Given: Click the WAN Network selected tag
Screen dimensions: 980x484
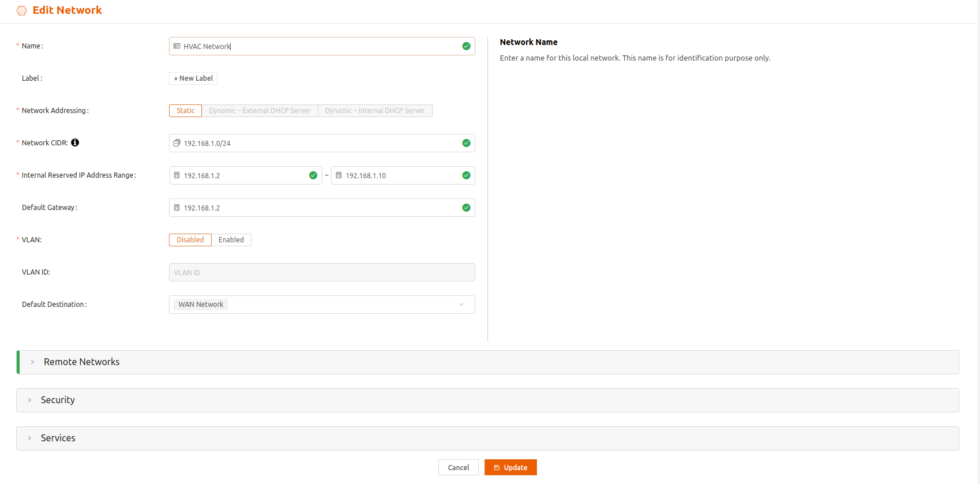Looking at the screenshot, I should [x=201, y=305].
